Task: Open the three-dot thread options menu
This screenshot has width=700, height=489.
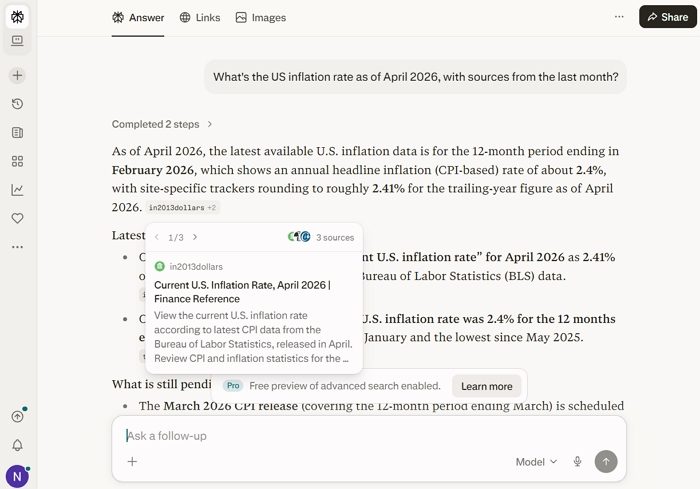Action: [619, 17]
